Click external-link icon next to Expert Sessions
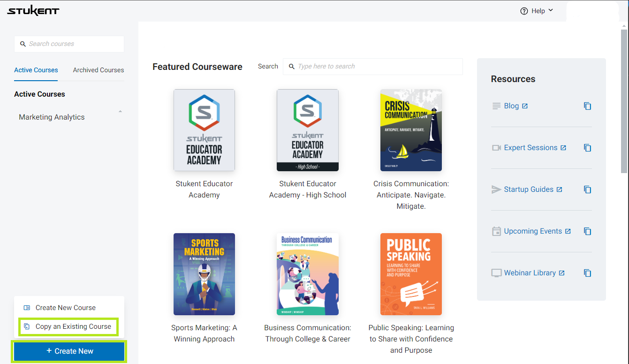629x364 pixels. click(563, 148)
